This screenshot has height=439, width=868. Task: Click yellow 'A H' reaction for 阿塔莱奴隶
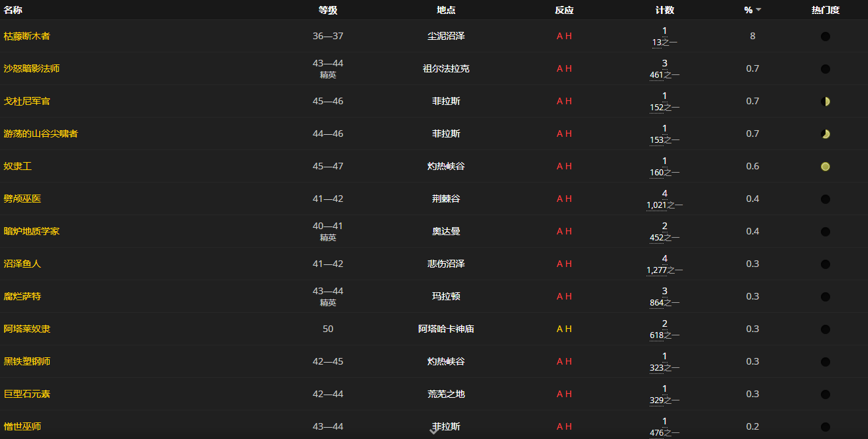564,329
